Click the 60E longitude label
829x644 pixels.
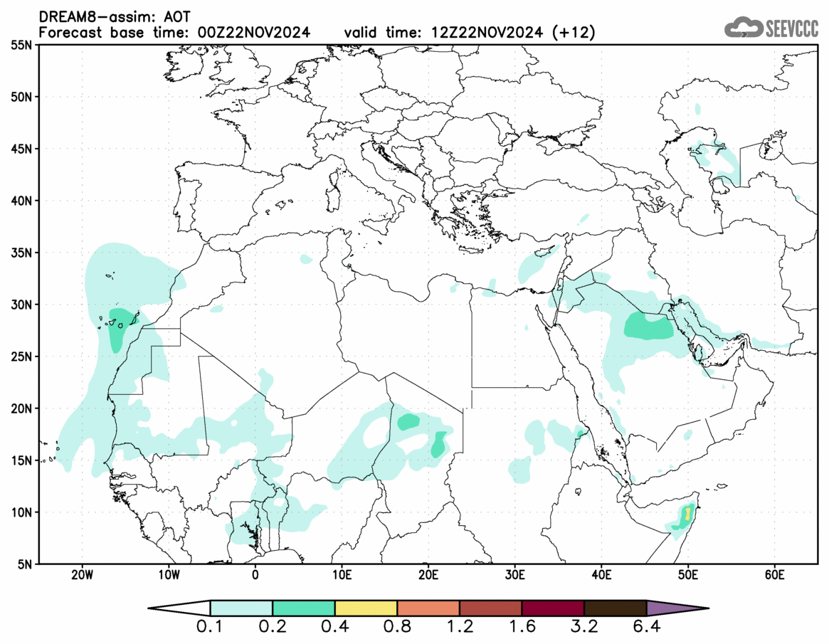(774, 575)
